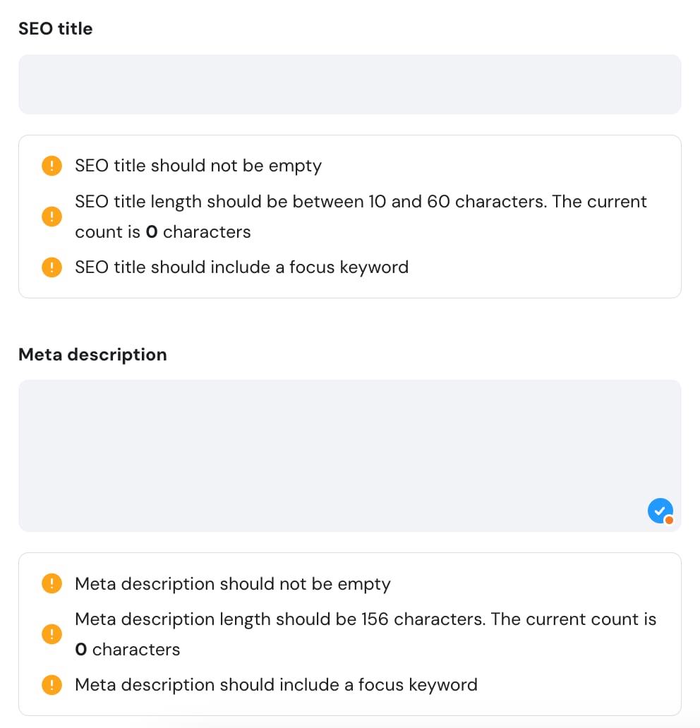
Task: Click inside the SEO title input field
Action: [350, 84]
